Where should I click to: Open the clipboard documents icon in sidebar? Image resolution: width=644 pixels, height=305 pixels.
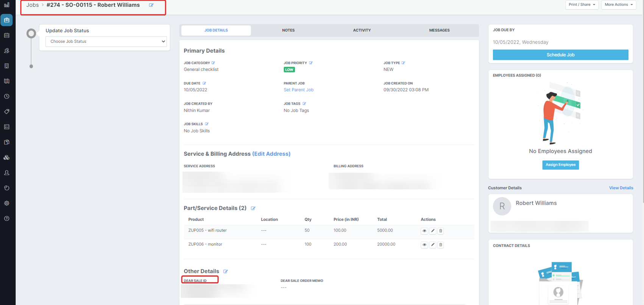coord(7,142)
